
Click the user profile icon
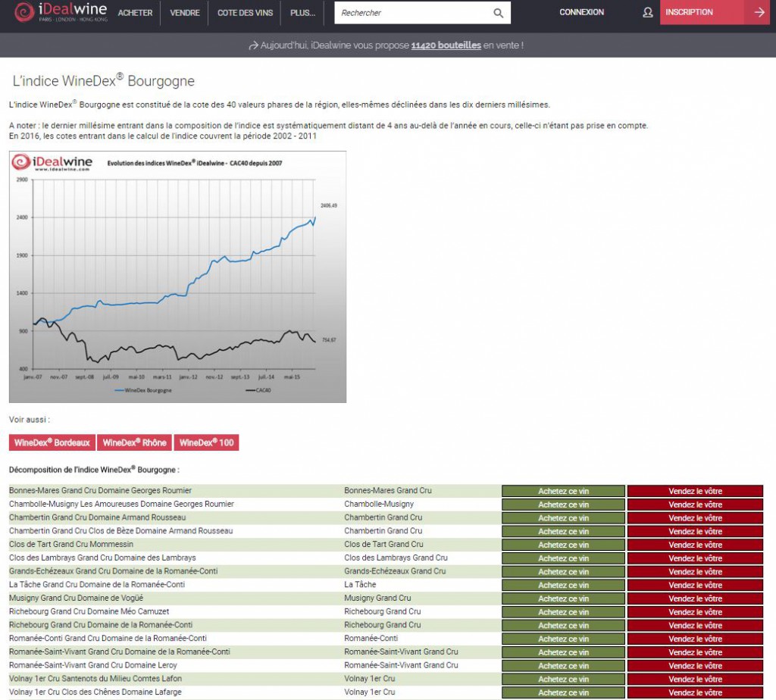pos(647,12)
